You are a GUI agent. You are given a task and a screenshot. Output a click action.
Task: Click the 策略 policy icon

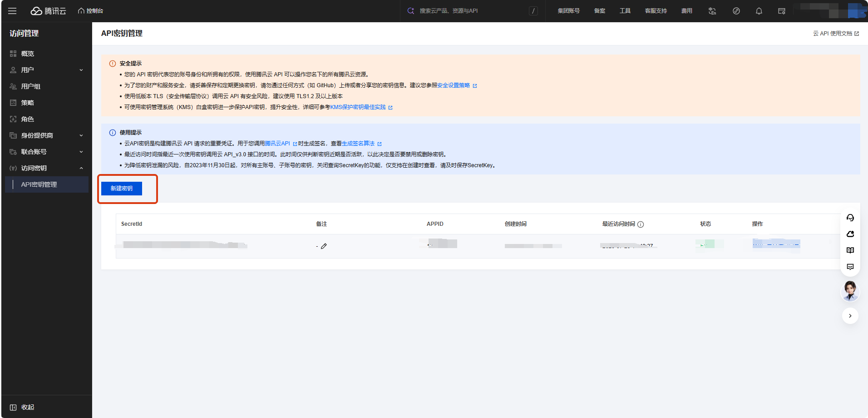(13, 103)
